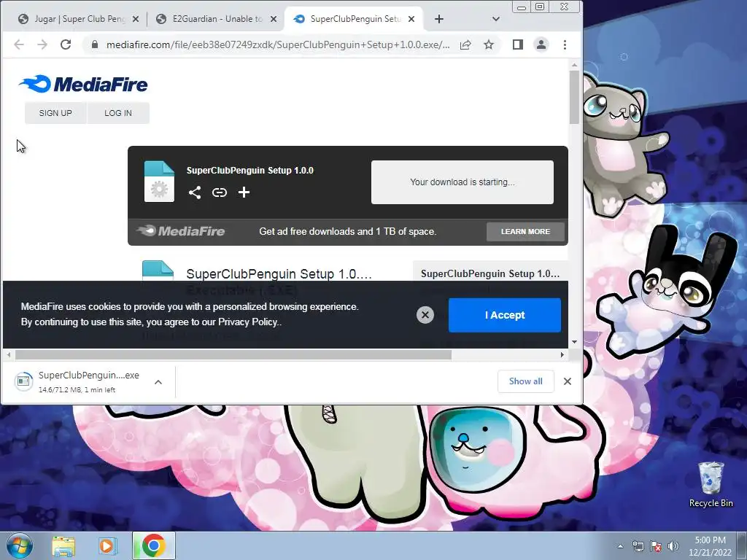Screen dimensions: 747x560
Task: Click the taskbar clock showing 5:00 PM
Action: (710, 546)
